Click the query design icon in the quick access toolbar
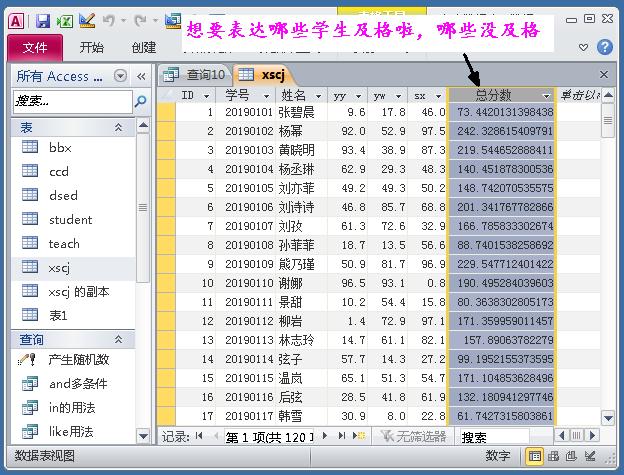This screenshot has width=624, height=475. (x=173, y=20)
